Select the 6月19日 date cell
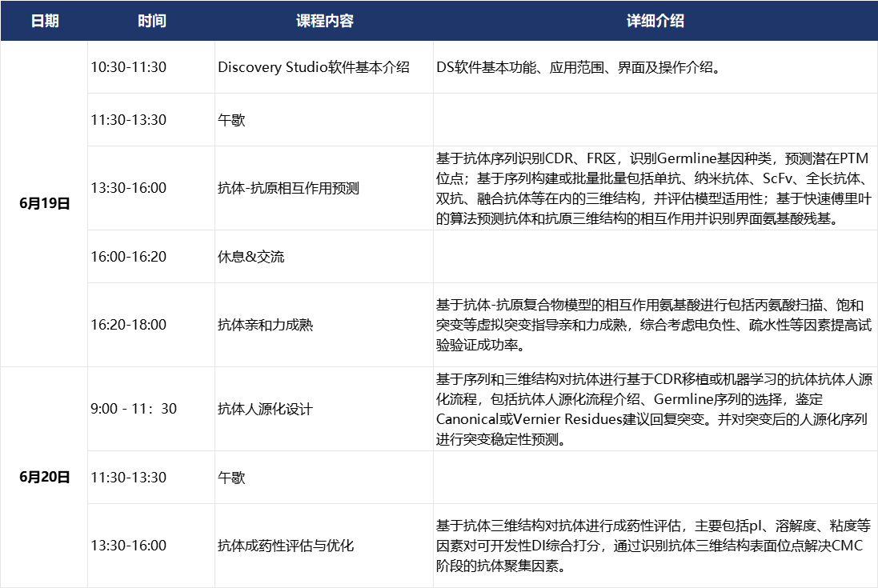The height and width of the screenshot is (588, 878). [44, 203]
